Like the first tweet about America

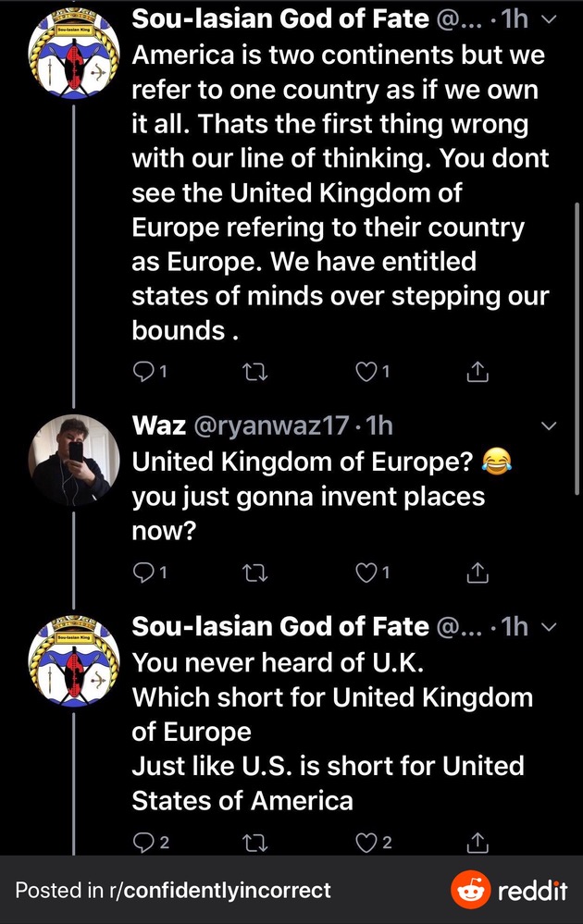click(x=367, y=372)
